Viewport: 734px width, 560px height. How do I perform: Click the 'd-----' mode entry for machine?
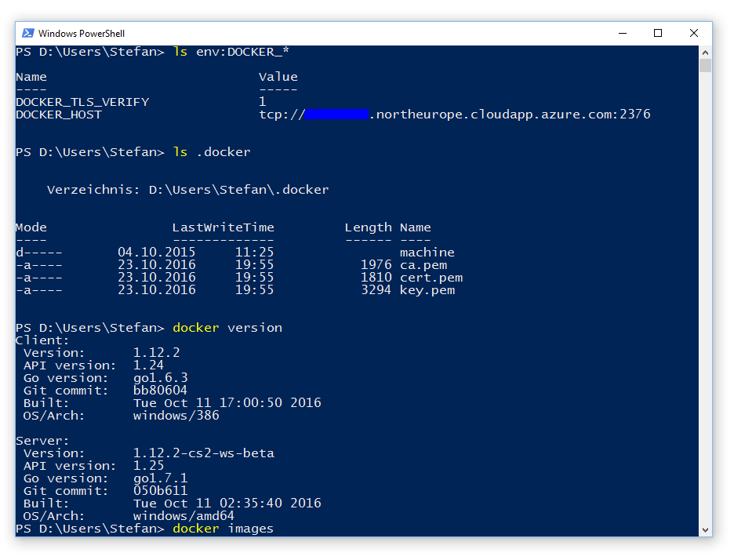(x=39, y=253)
